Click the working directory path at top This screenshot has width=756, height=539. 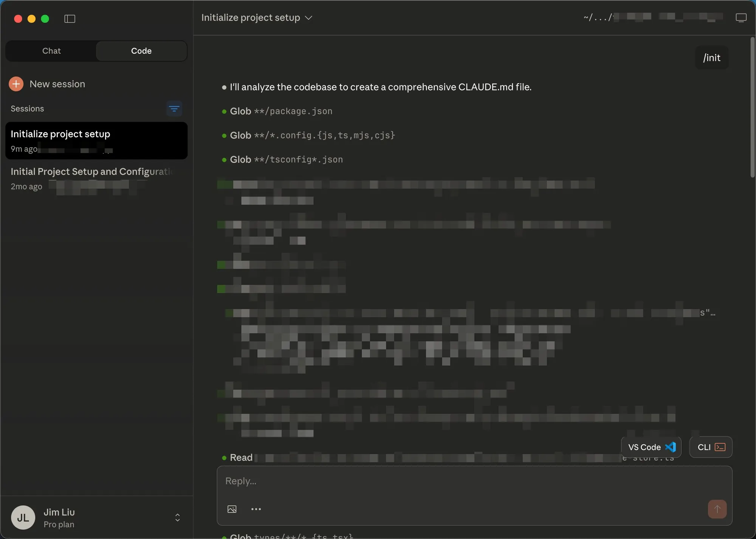click(x=653, y=17)
